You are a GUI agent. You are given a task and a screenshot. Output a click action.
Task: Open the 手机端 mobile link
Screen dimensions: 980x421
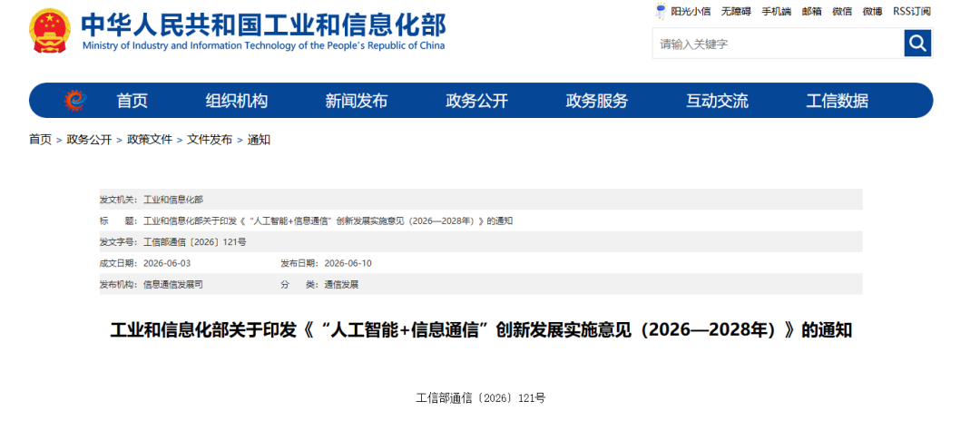click(776, 11)
